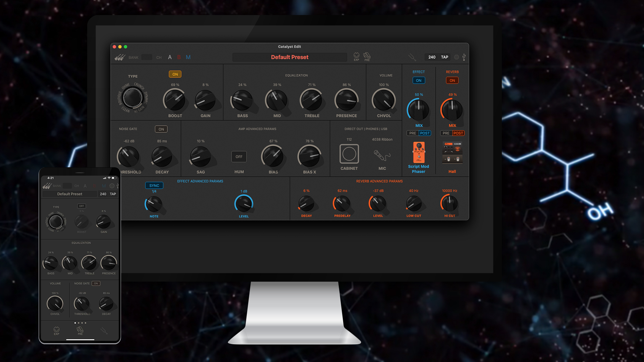The height and width of the screenshot is (362, 644).
Task: Click the reverb DECAY knob
Action: coord(306,203)
